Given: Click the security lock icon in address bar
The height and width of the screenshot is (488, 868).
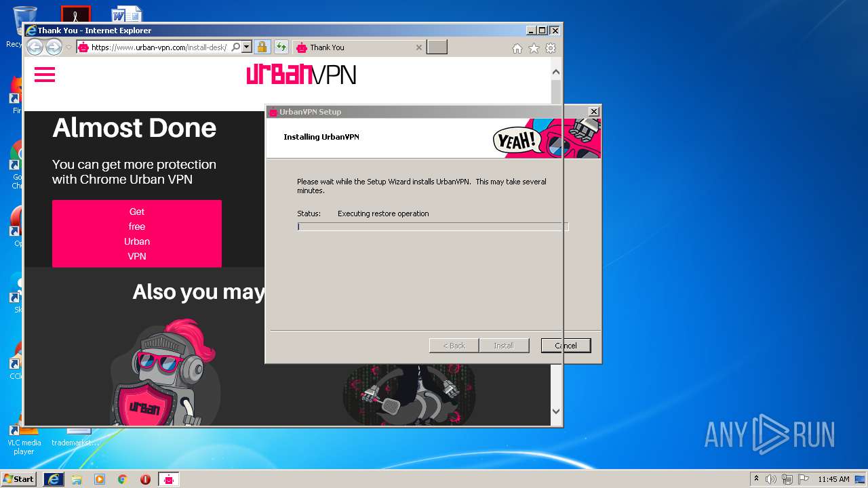Looking at the screenshot, I should point(262,47).
